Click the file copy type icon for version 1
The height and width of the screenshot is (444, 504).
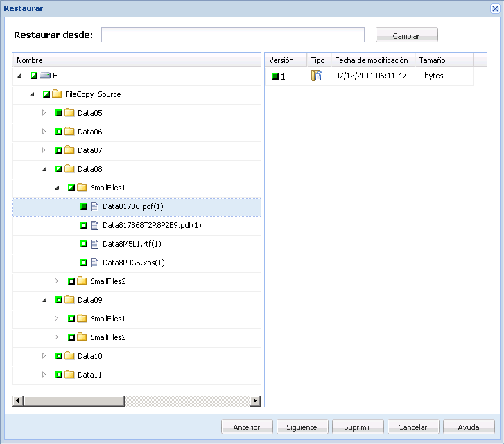pos(317,76)
